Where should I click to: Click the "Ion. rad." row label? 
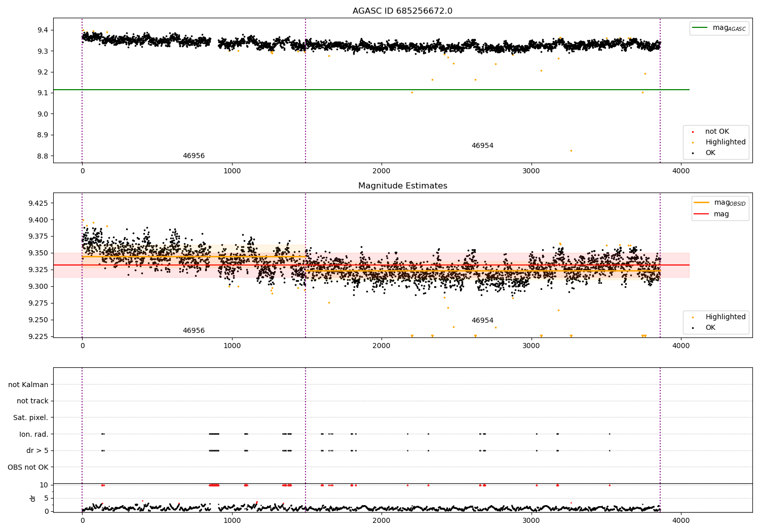[x=34, y=434]
